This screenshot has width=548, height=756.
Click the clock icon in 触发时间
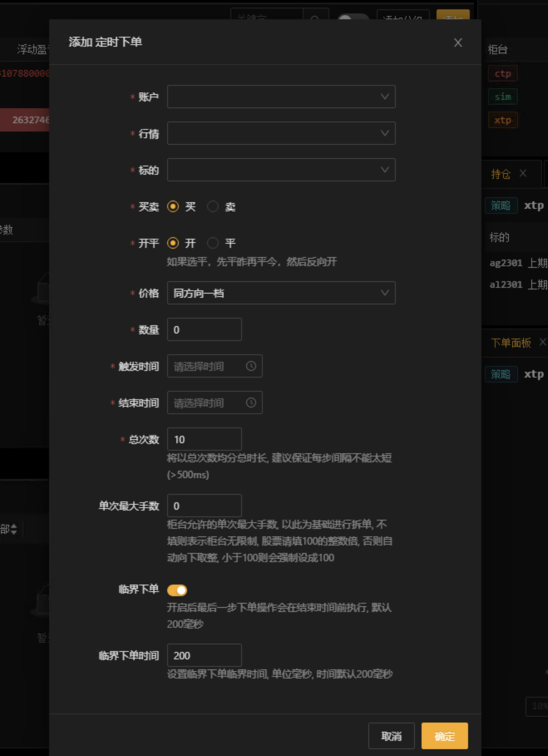[251, 366]
